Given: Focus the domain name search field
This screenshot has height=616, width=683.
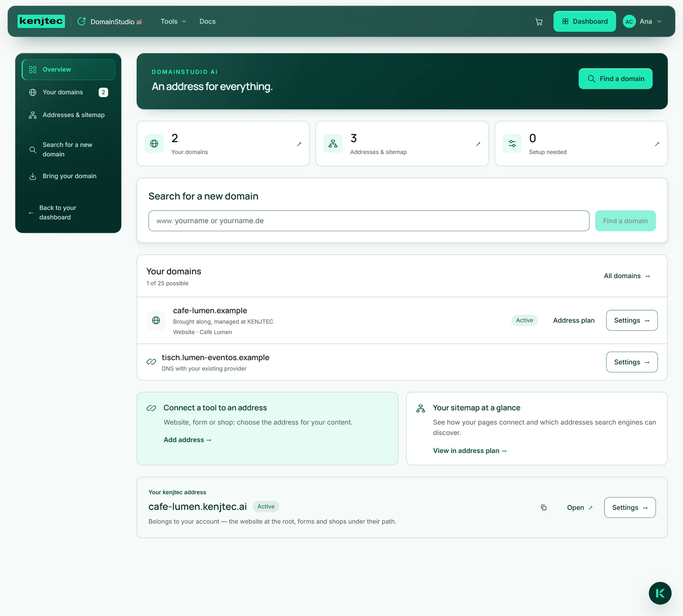Looking at the screenshot, I should click(x=369, y=221).
